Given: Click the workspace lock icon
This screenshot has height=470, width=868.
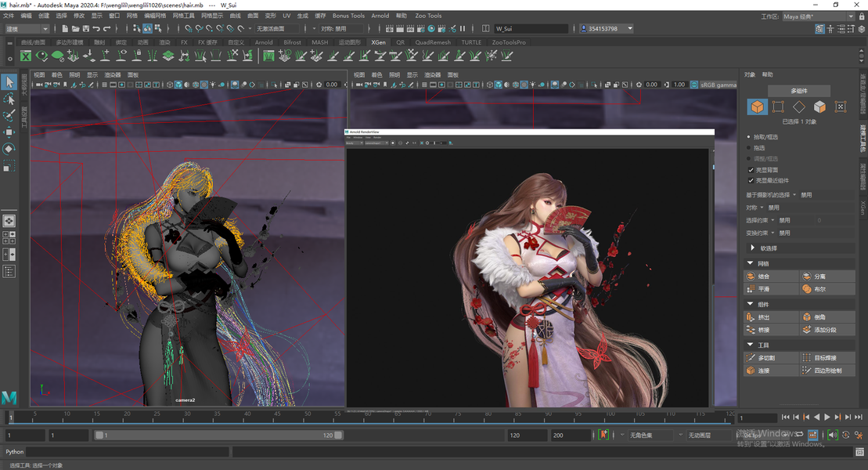Looking at the screenshot, I should point(862,16).
